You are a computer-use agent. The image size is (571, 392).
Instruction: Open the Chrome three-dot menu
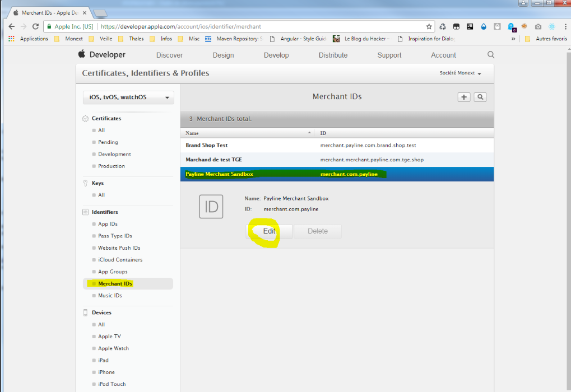(x=565, y=26)
